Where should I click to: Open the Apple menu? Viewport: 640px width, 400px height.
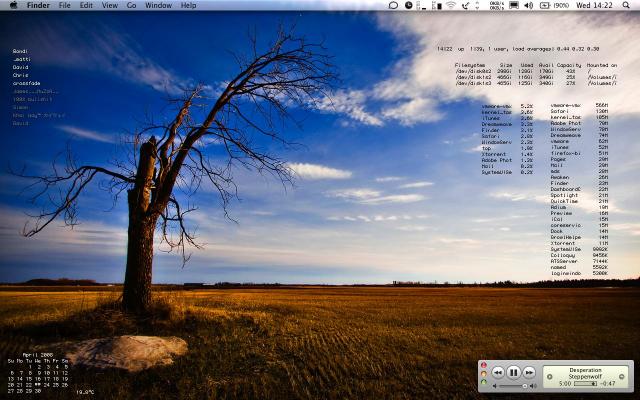coord(13,5)
